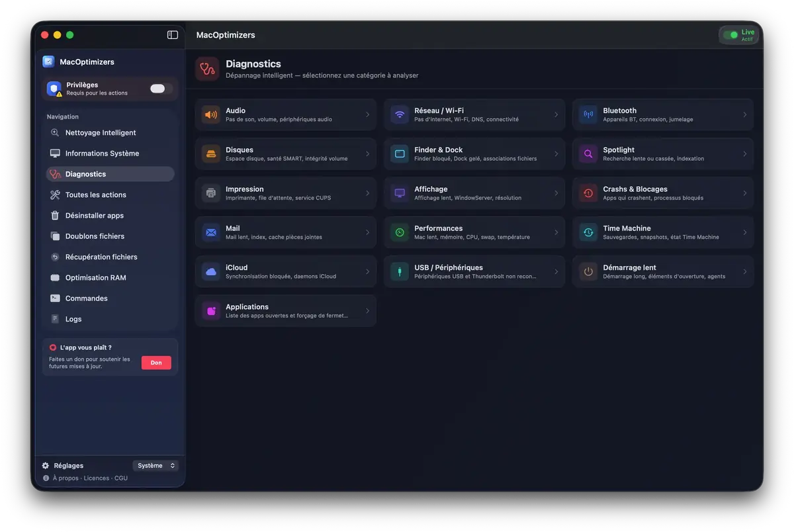Select the Bluetooth diagnostics icon

pyautogui.click(x=588, y=114)
